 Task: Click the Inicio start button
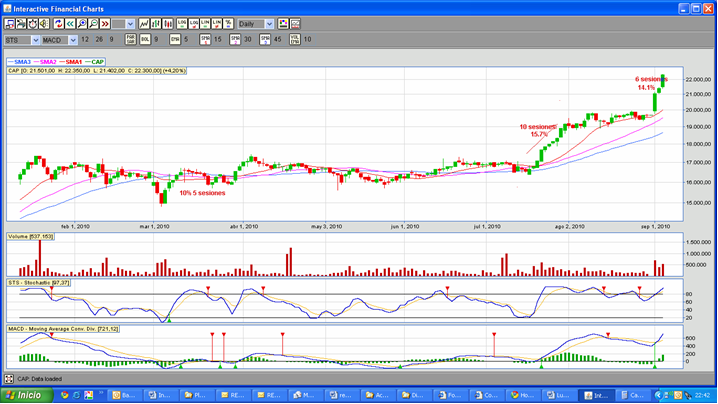(x=27, y=395)
